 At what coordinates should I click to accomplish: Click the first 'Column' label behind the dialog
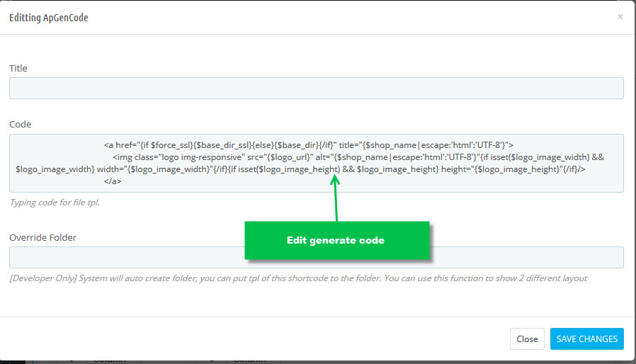(x=110, y=360)
